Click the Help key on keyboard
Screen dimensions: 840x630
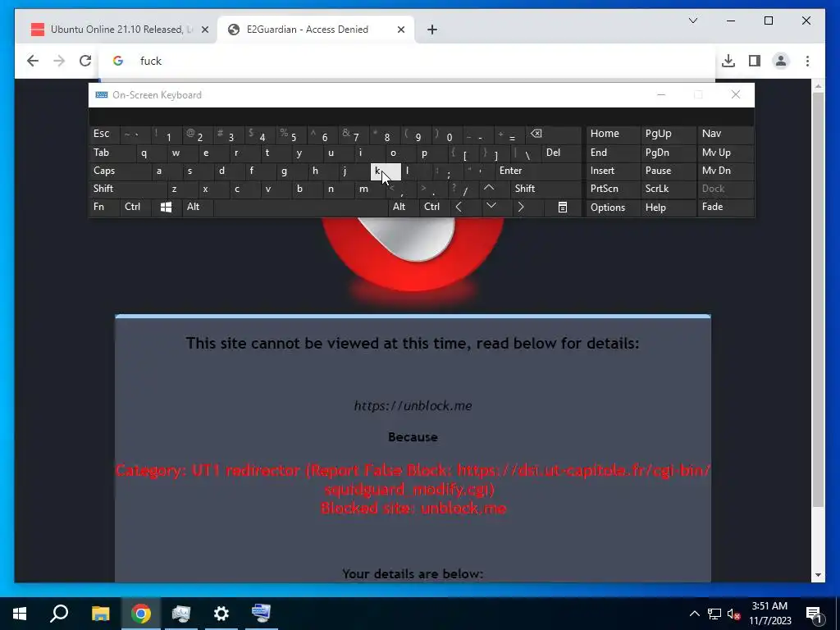point(668,208)
